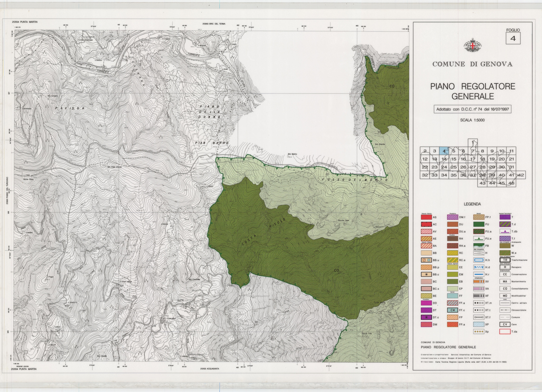Image resolution: width=542 pixels, height=392 pixels.
Task: Click the BB.c asterisk legend symbol
Action: 426,274
